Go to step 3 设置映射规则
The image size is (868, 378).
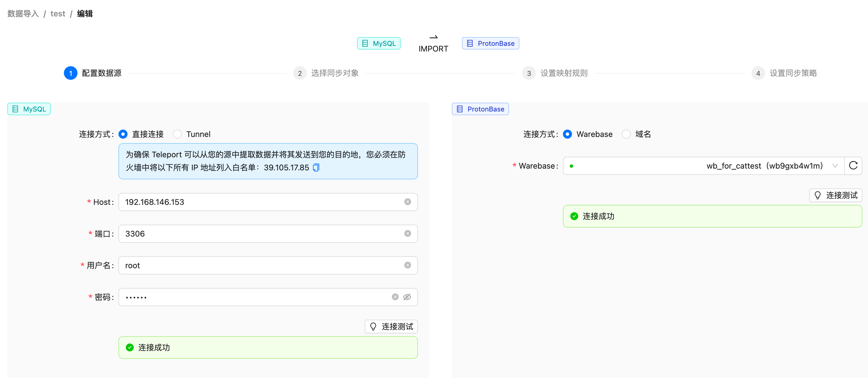(555, 73)
